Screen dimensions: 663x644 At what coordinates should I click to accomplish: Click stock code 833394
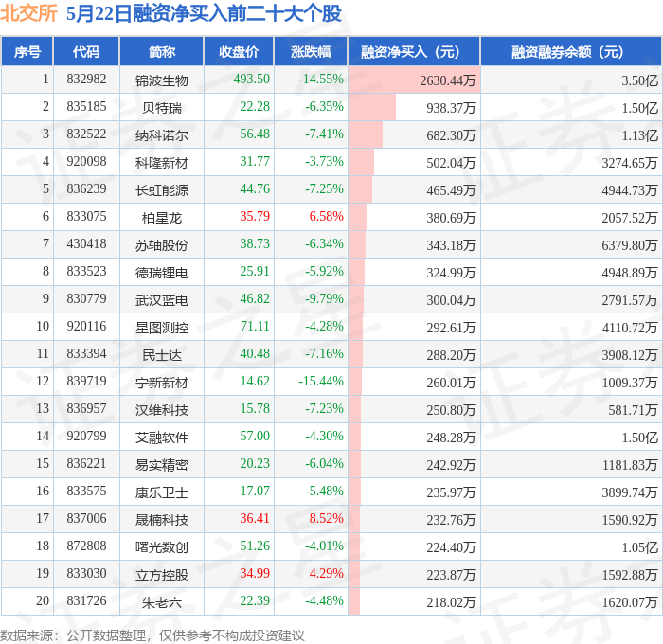click(86, 354)
